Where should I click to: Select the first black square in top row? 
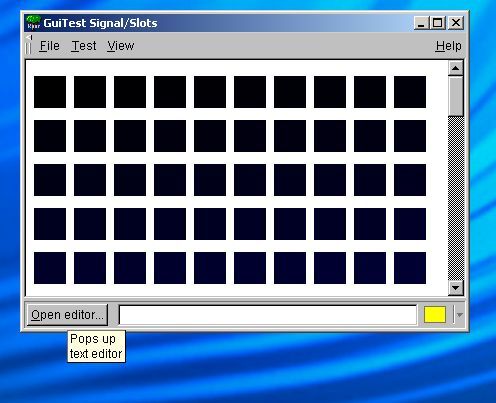pyautogui.click(x=50, y=92)
